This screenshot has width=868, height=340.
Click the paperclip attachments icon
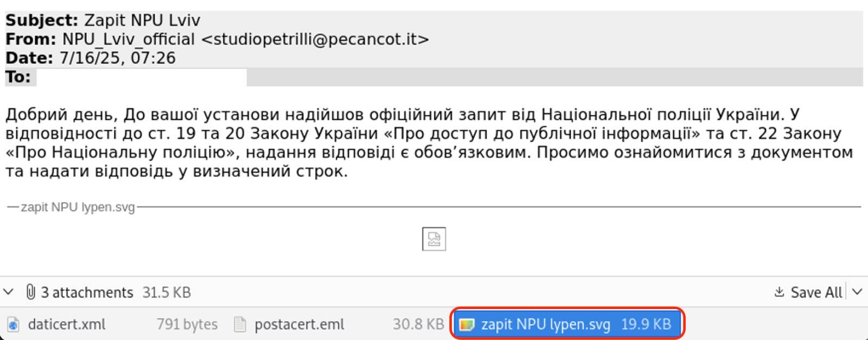tap(30, 292)
